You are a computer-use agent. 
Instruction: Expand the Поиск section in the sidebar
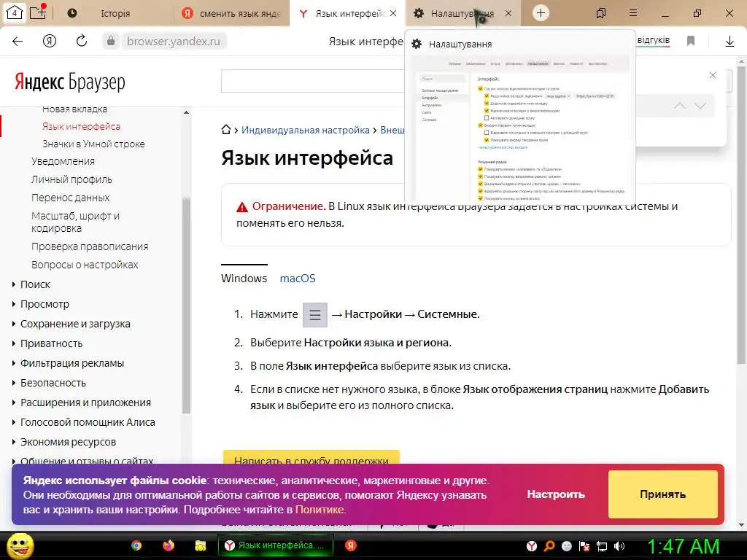pyautogui.click(x=35, y=284)
